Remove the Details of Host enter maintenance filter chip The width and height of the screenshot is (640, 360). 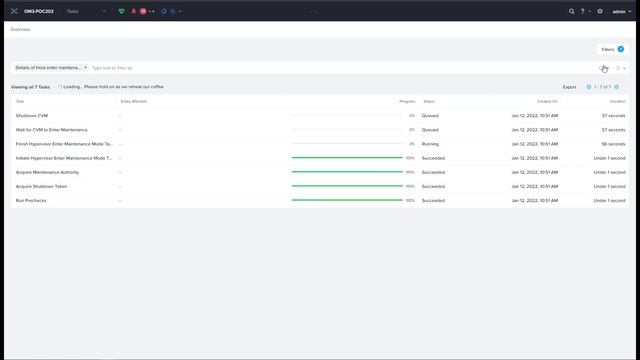pos(86,68)
